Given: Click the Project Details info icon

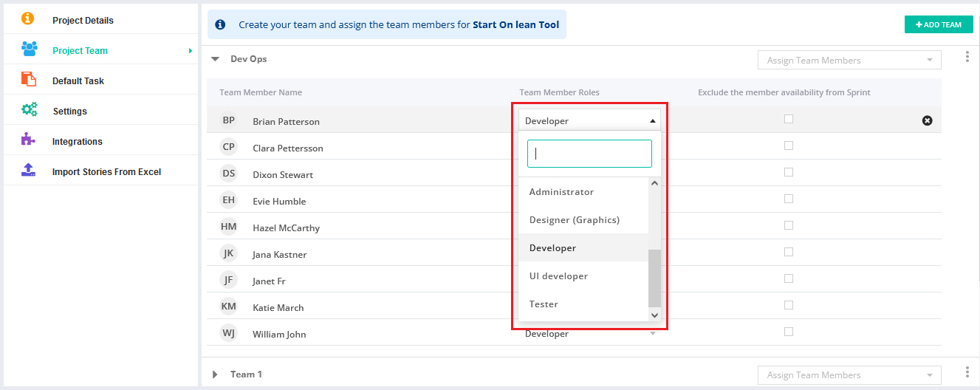Looking at the screenshot, I should point(28,19).
